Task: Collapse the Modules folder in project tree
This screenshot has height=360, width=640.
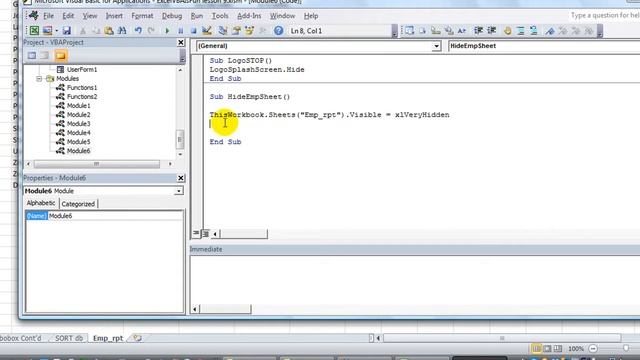Action: tap(39, 78)
